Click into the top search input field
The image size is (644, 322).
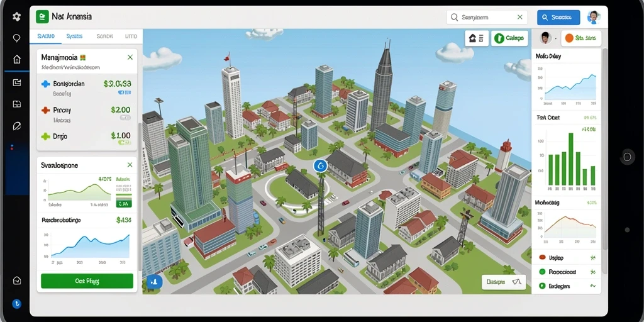487,17
